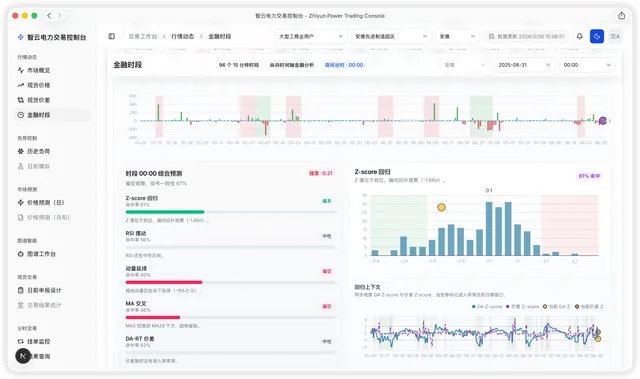Screen dimensions: 640x379
Task: Open 日前申报设计 in the sidebar
Action: pyautogui.click(x=52, y=290)
